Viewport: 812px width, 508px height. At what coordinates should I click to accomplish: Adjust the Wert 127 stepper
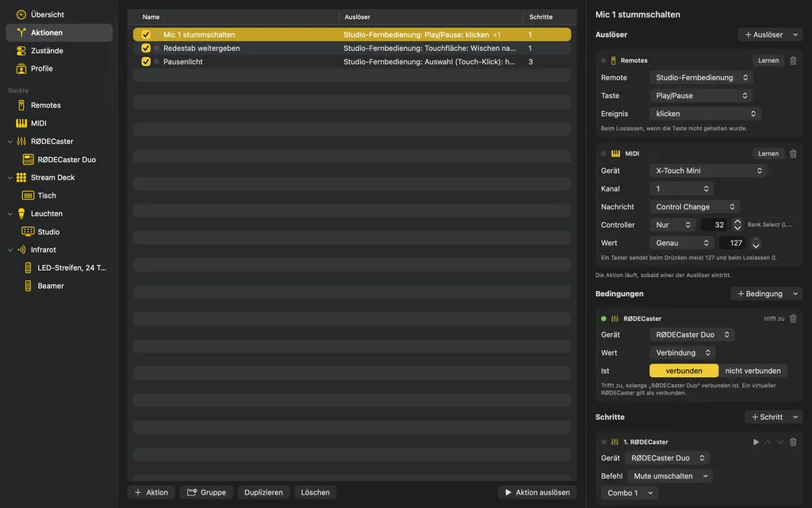(x=756, y=243)
